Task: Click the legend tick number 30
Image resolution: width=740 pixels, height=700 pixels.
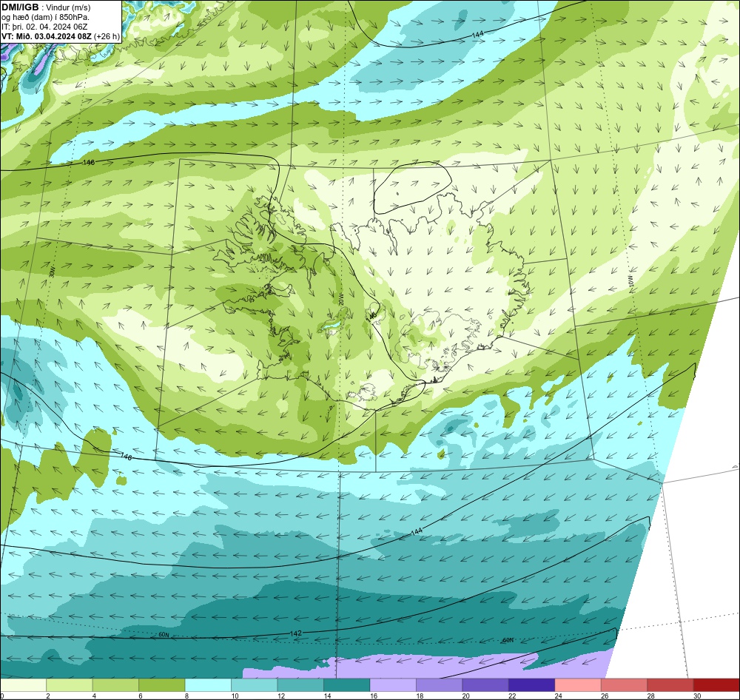Action: tap(698, 696)
